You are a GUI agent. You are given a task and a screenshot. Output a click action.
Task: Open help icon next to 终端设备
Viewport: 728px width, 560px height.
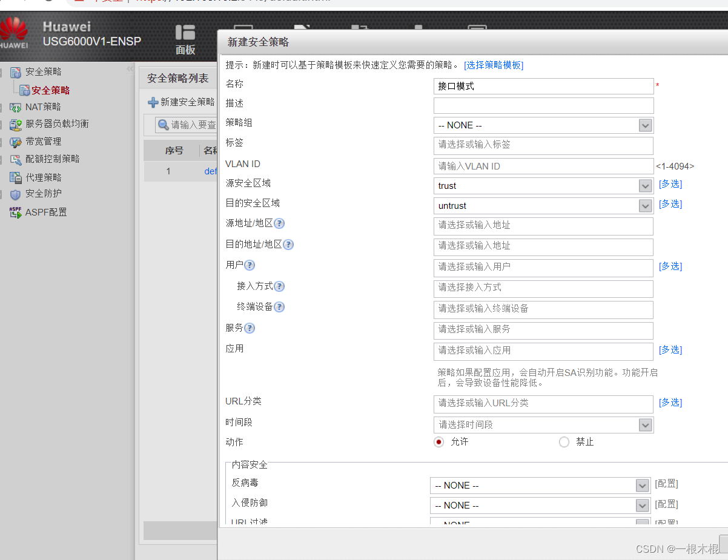(x=279, y=307)
